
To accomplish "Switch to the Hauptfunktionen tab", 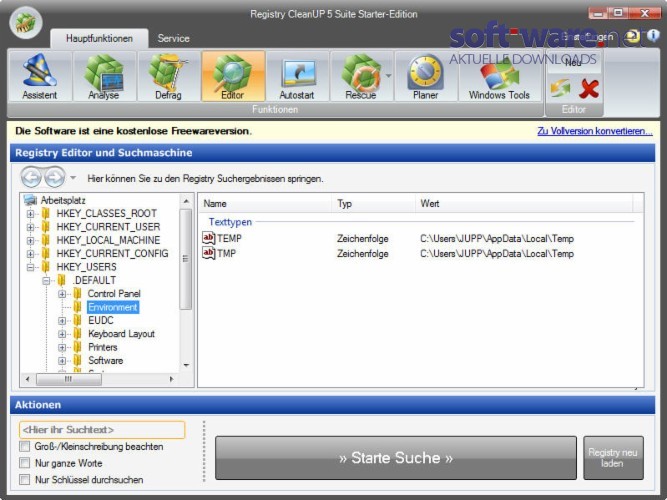I will (99, 38).
